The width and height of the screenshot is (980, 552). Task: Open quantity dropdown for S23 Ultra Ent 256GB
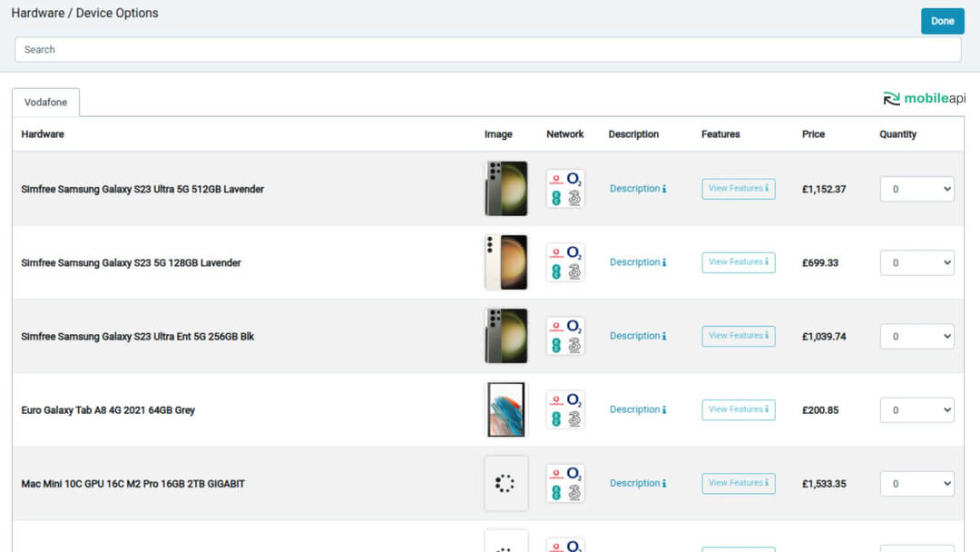coord(916,336)
